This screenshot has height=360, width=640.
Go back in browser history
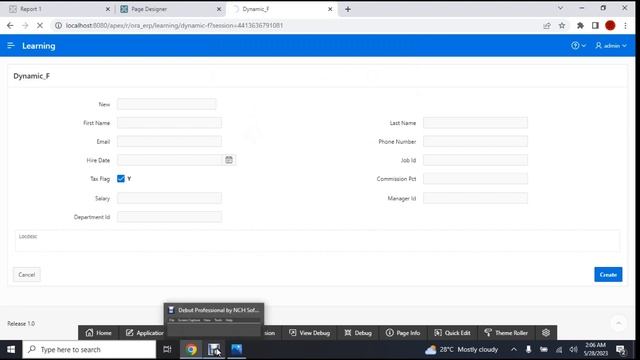[x=10, y=25]
